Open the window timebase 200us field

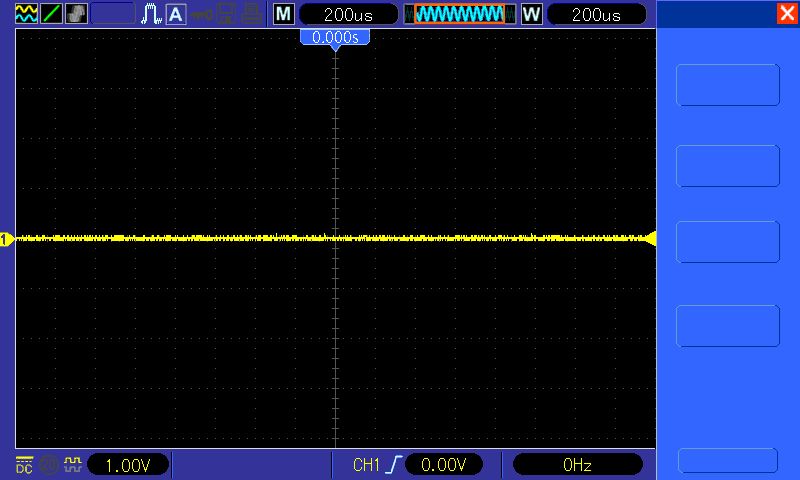597,14
